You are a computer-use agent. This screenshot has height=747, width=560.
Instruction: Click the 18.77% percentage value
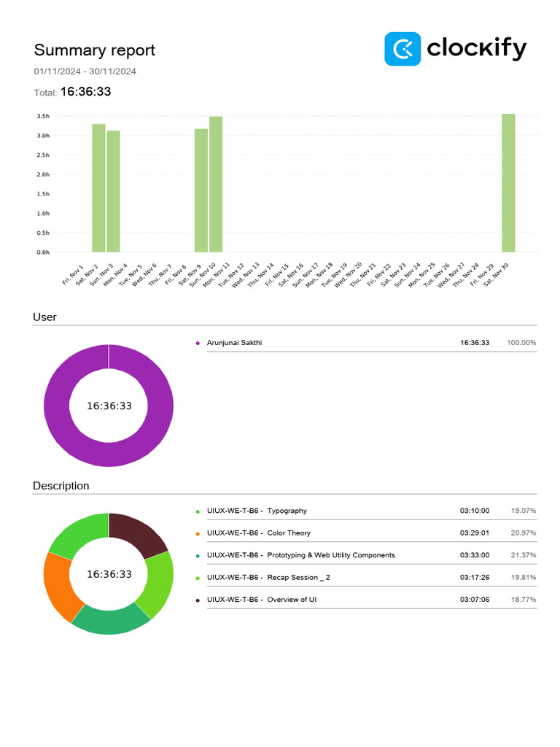point(524,600)
